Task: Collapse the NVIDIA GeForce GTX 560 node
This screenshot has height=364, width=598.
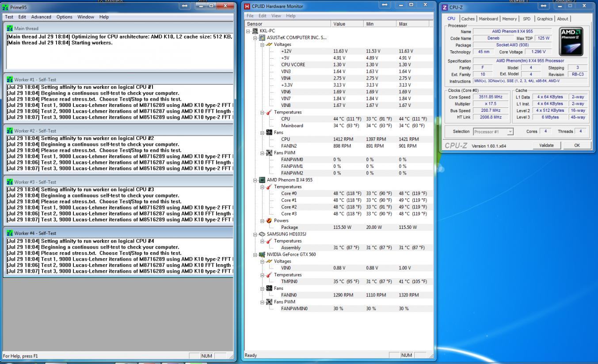Action: (255, 254)
